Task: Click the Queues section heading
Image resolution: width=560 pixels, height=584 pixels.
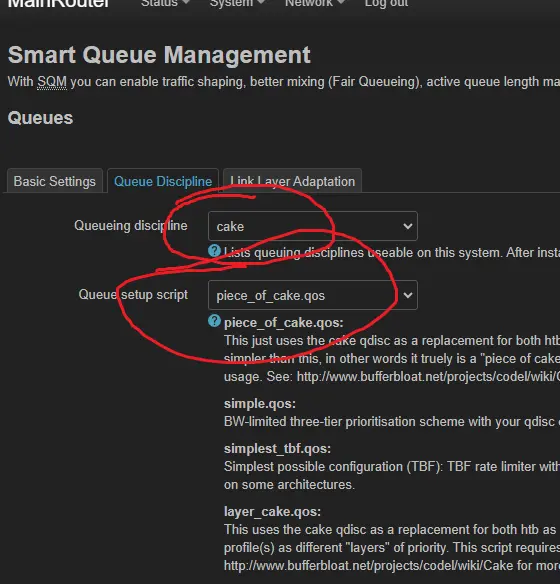Action: click(x=40, y=118)
